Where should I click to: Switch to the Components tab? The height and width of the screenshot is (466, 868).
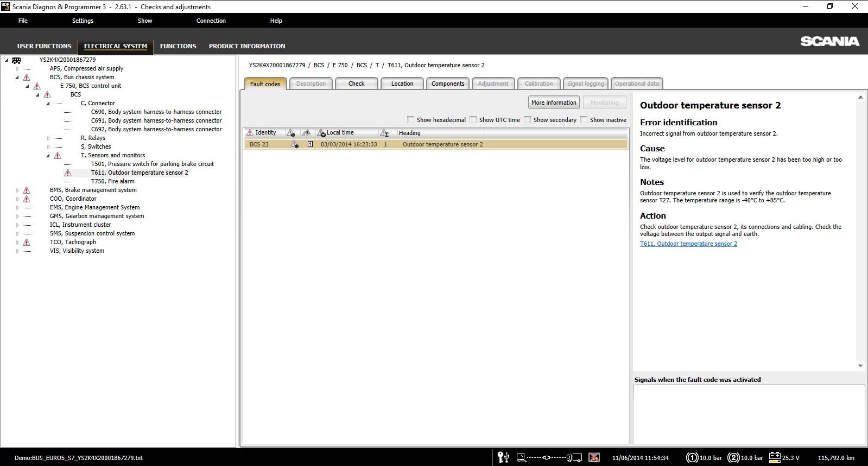point(447,84)
